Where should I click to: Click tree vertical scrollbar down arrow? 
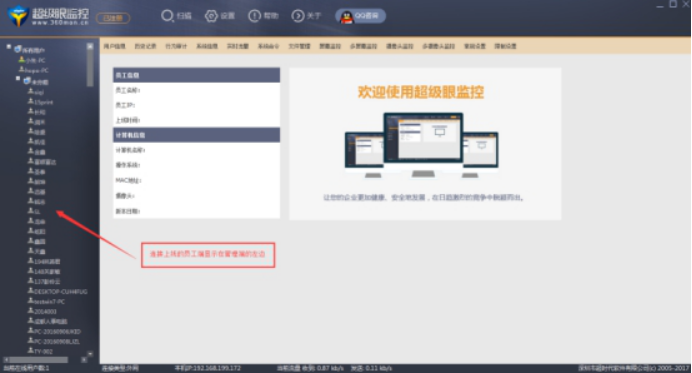tap(90, 354)
